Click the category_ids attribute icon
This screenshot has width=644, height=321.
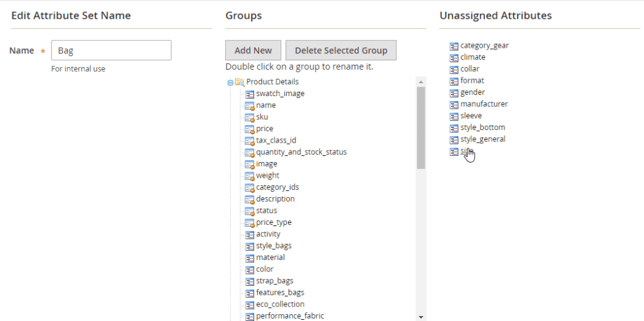[250, 188]
